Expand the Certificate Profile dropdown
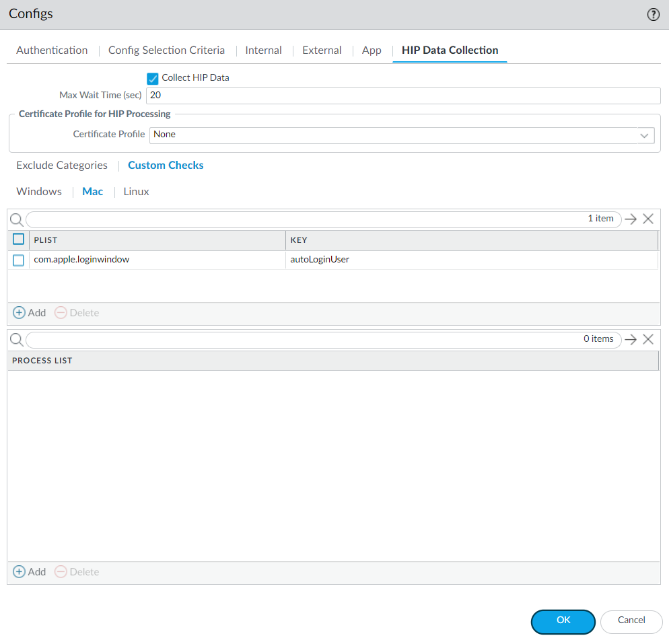 [645, 135]
